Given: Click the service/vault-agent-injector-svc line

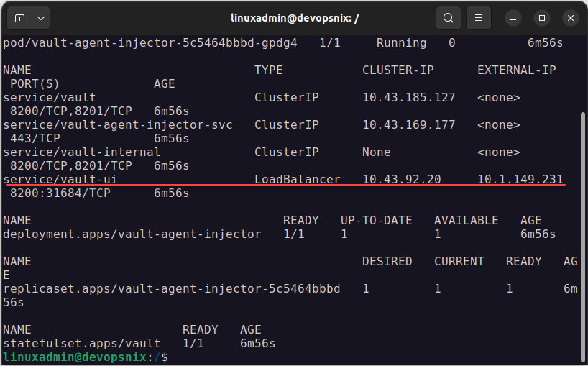Looking at the screenshot, I should (117, 124).
